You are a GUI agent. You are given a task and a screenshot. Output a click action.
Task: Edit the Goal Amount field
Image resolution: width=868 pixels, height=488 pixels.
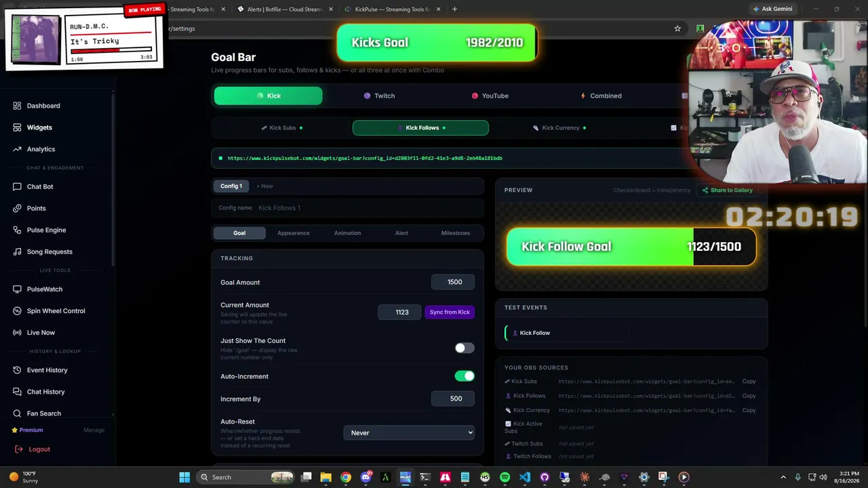coord(453,282)
